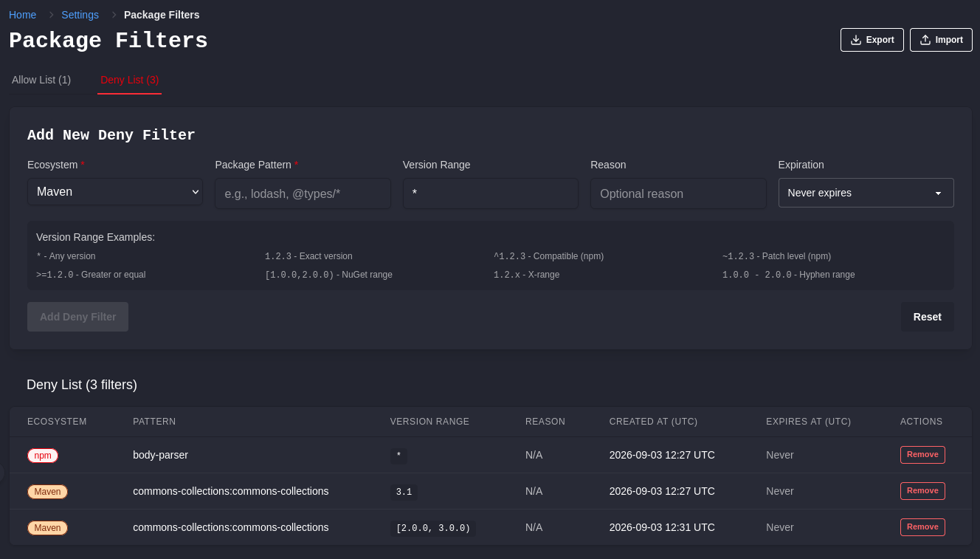Focus the Package Pattern input field
The width and height of the screenshot is (980, 559).
click(x=303, y=193)
